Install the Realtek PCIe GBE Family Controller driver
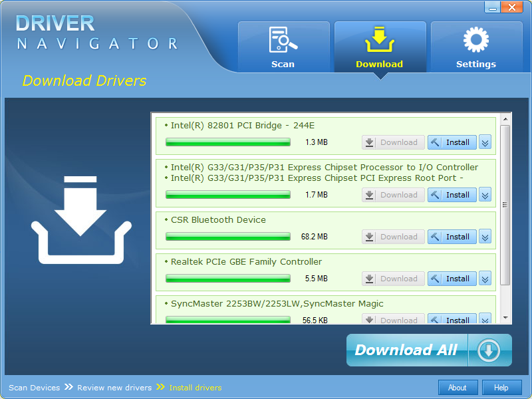 (452, 279)
